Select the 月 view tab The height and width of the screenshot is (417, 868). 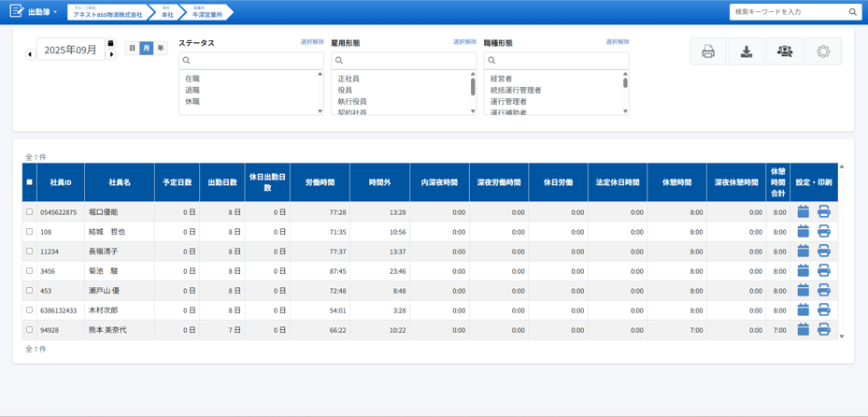(x=146, y=49)
